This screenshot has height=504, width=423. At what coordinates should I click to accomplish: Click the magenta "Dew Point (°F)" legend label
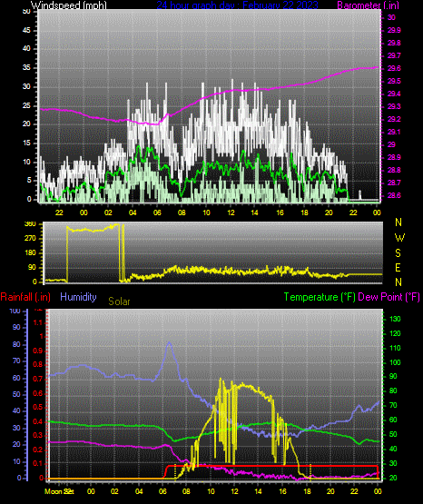tap(389, 297)
